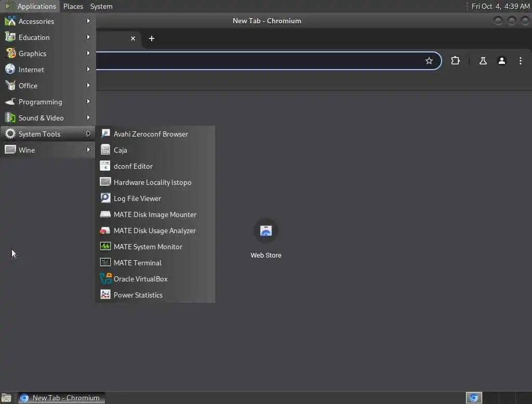Screen dimensions: 532x404
Task: Click the Accessories category icon
Action: (x=10, y=21)
